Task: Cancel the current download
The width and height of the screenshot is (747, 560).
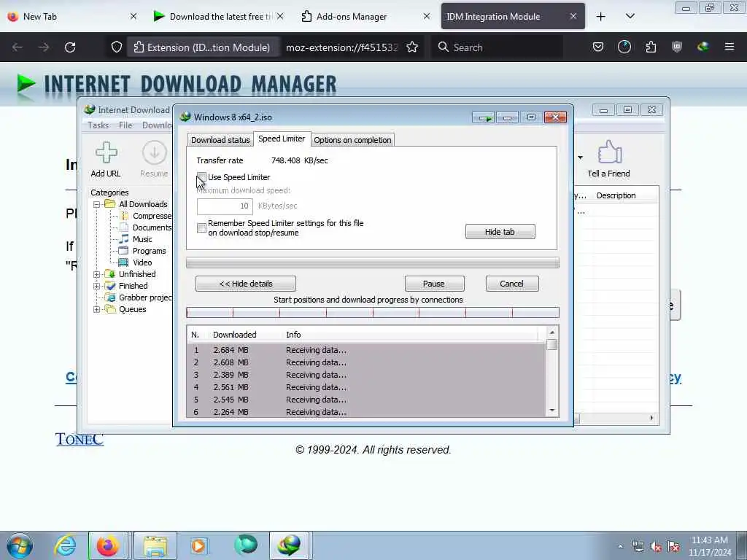Action: pyautogui.click(x=512, y=284)
